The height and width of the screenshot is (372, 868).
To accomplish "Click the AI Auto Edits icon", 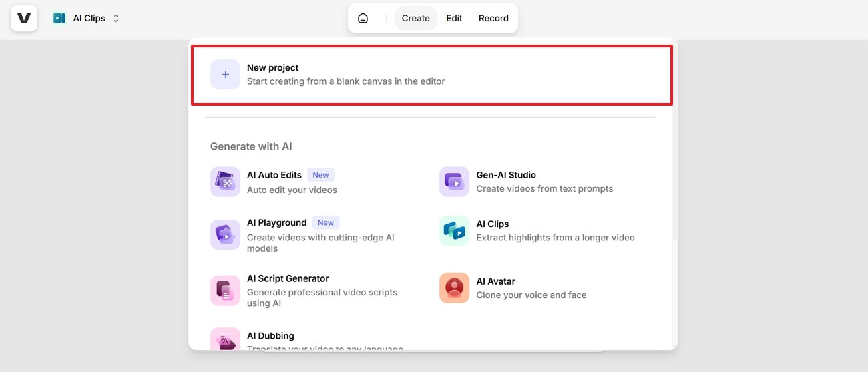I will (x=225, y=182).
